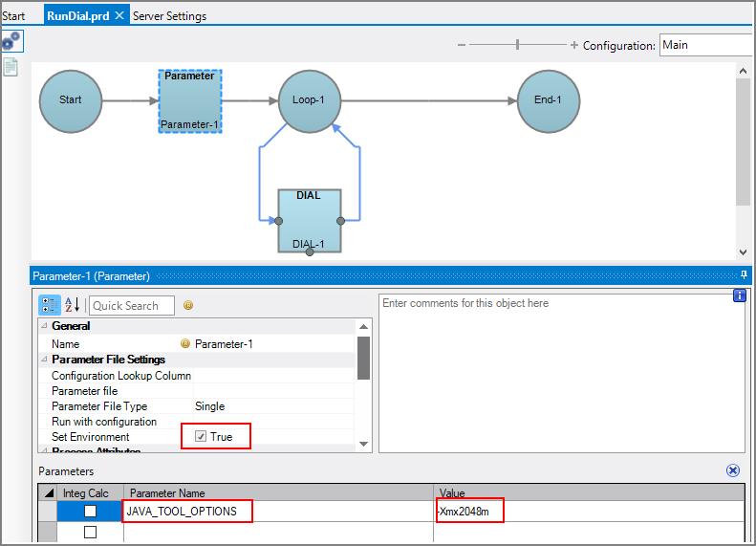The height and width of the screenshot is (546, 756).
Task: Check Integ Calc for JAVA_TOOL_OPTIONS row
Action: pyautogui.click(x=90, y=512)
